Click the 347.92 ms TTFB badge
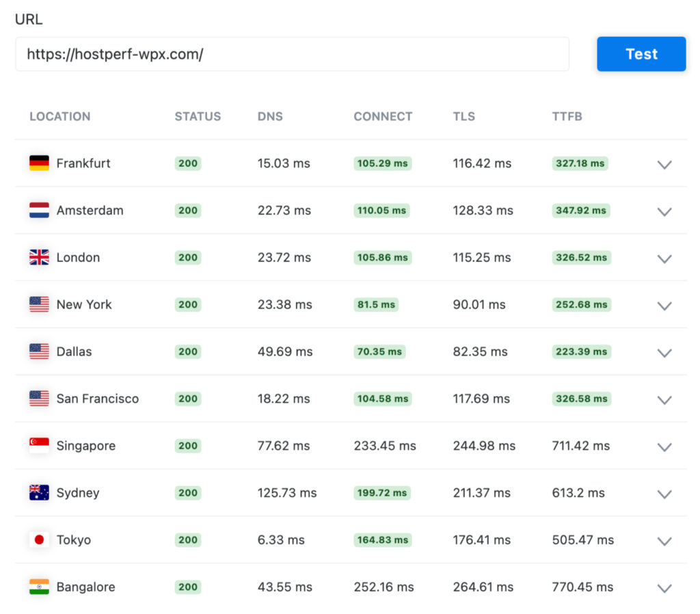700x614 pixels. click(x=581, y=211)
